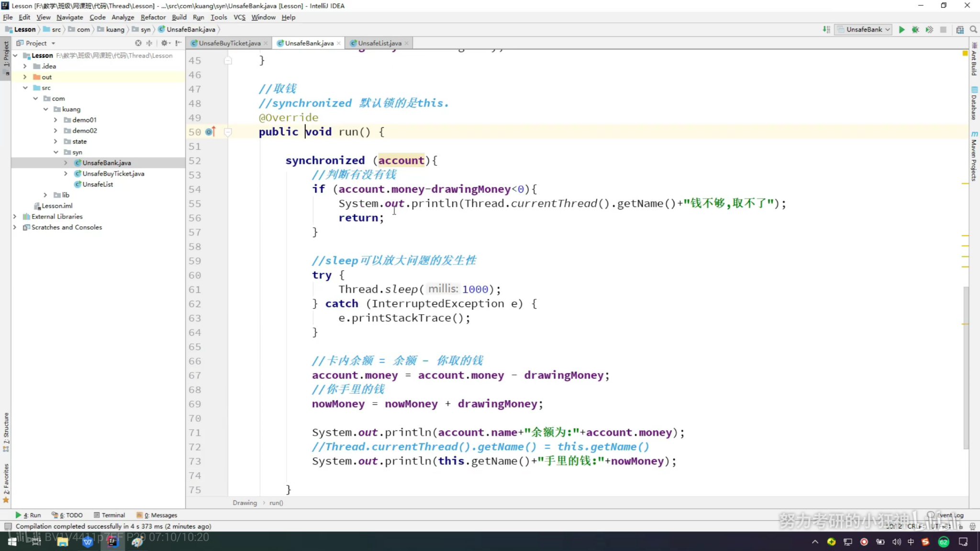The height and width of the screenshot is (551, 980).
Task: Expand External Libraries node
Action: click(x=15, y=217)
